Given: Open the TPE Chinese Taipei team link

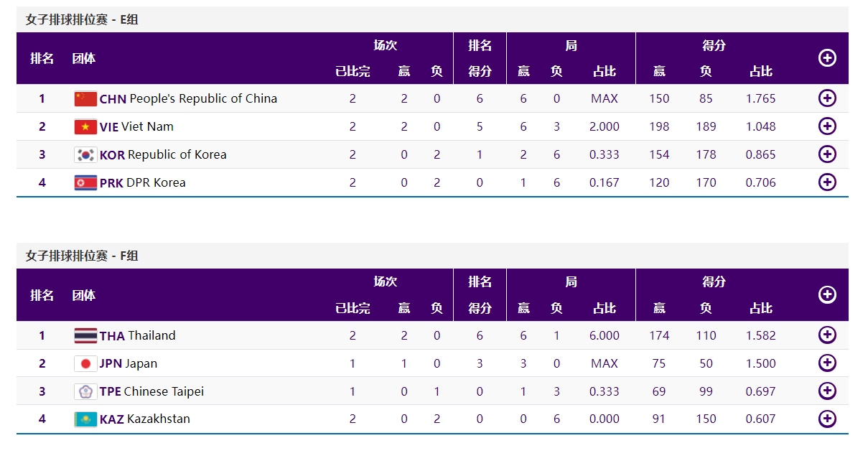Looking at the screenshot, I should click(x=151, y=392).
